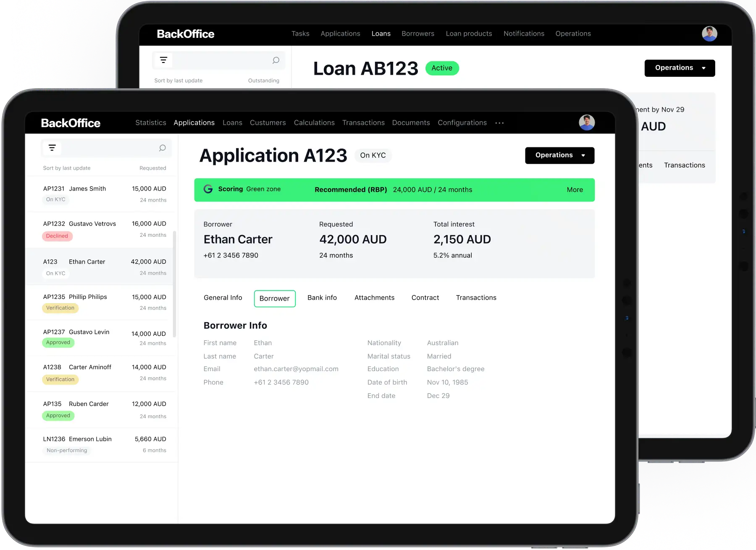Go to Calculations in top navigation
Screen dimensions: 756x550
pos(314,123)
